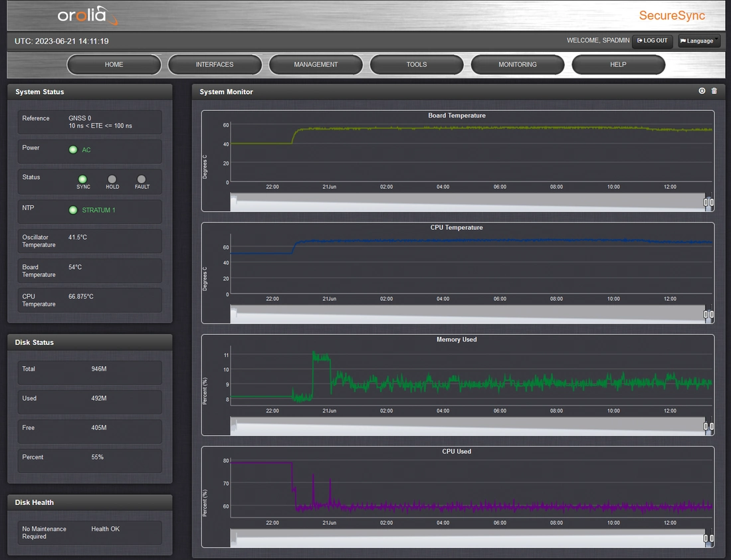731x560 pixels.
Task: Click the UTC date and time display
Action: click(62, 41)
